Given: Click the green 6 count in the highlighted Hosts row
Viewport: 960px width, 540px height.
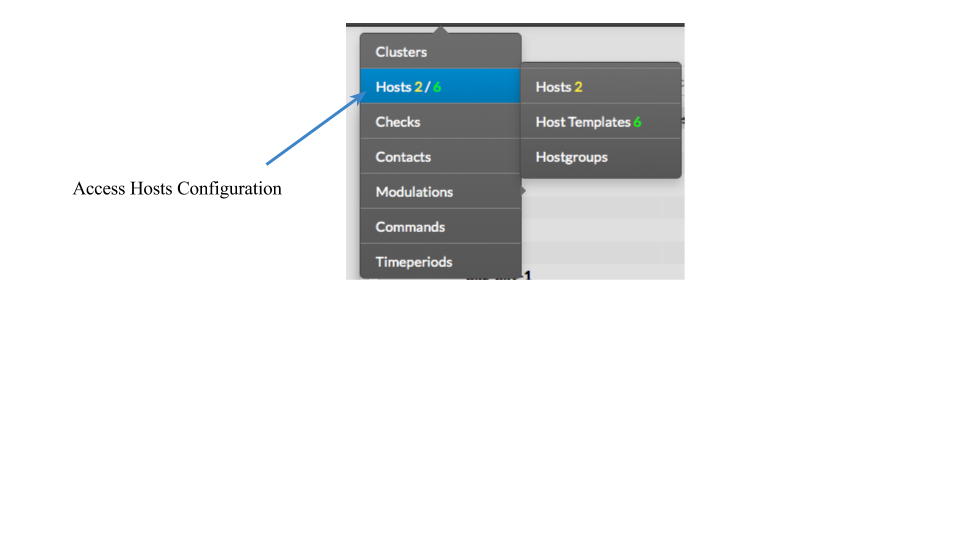Looking at the screenshot, I should (437, 87).
